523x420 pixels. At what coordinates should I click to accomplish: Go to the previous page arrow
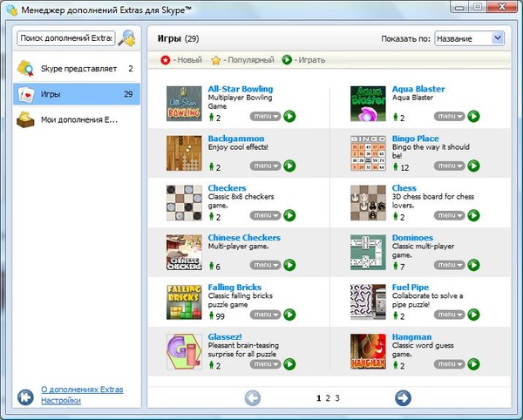tap(253, 398)
